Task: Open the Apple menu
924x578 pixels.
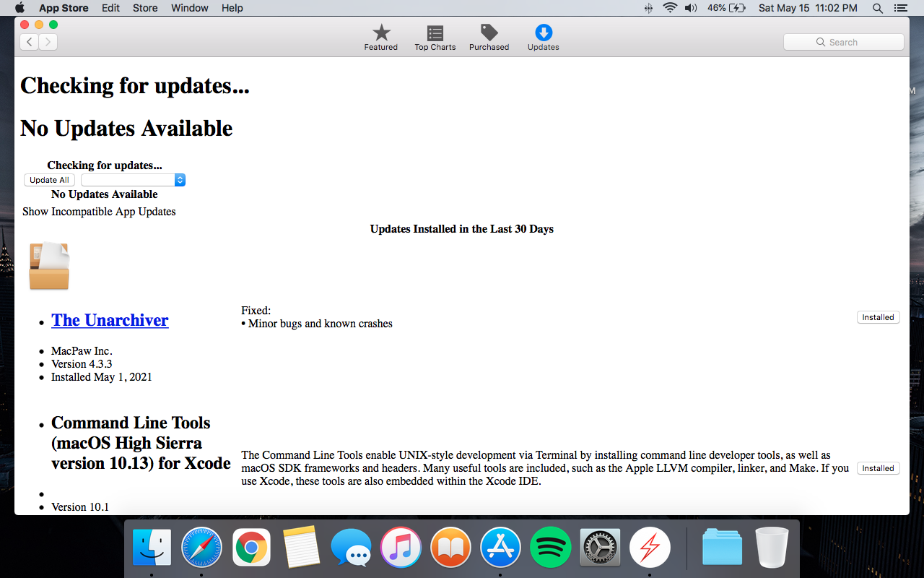Action: pos(19,8)
